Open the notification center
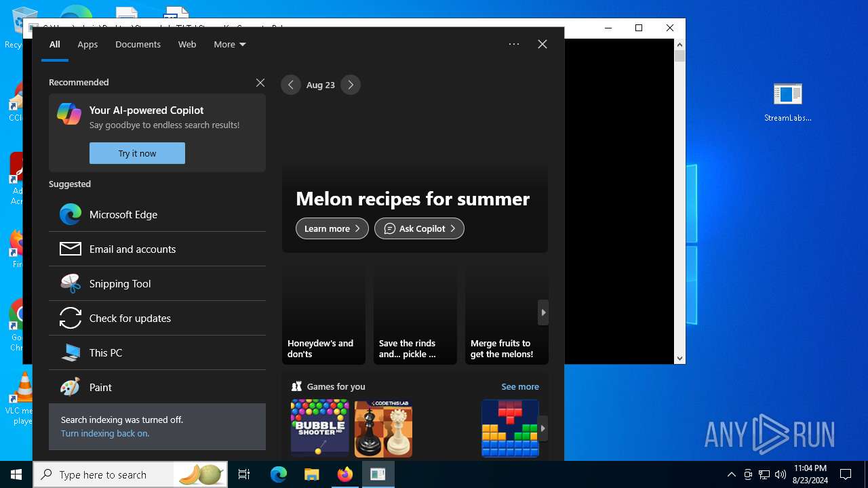This screenshot has width=868, height=488. (846, 474)
